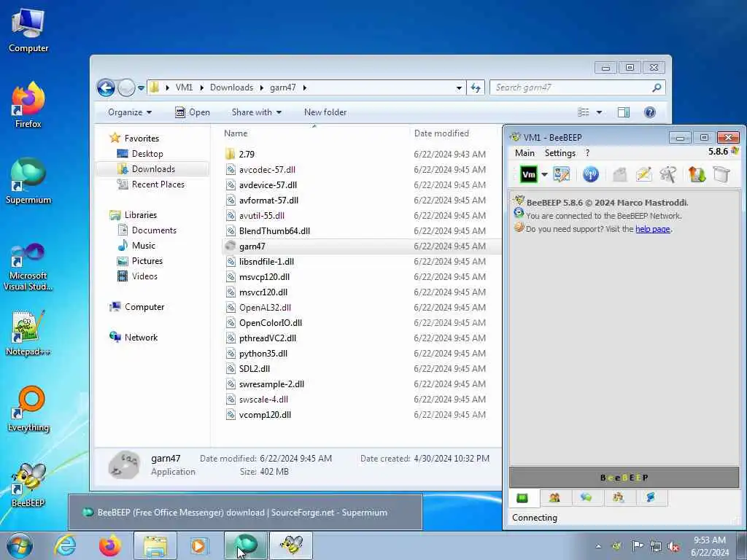
Task: Click Windows Media Player taskbar icon
Action: (198, 545)
